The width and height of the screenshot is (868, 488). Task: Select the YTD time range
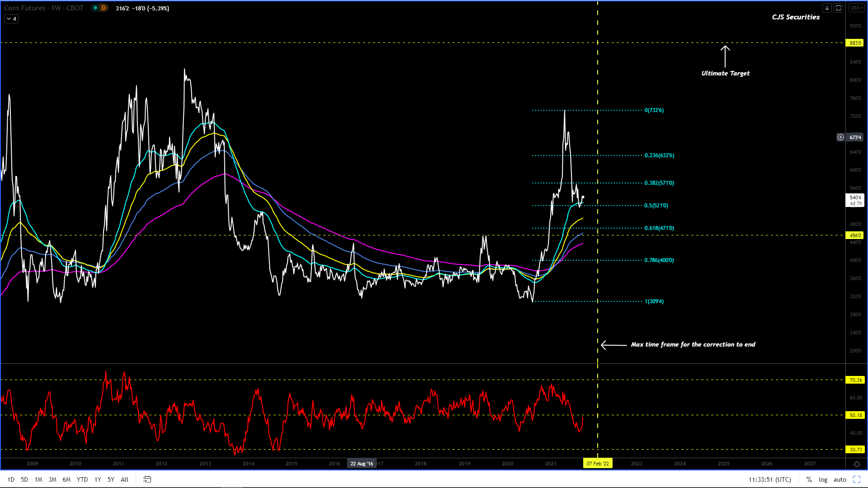point(82,479)
